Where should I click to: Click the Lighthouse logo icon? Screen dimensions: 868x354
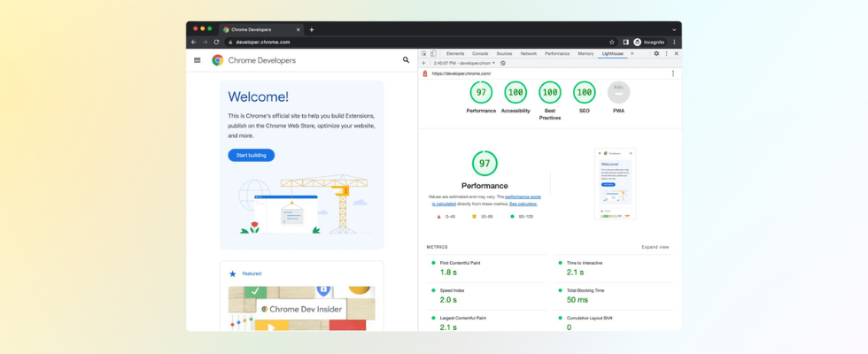(x=424, y=73)
